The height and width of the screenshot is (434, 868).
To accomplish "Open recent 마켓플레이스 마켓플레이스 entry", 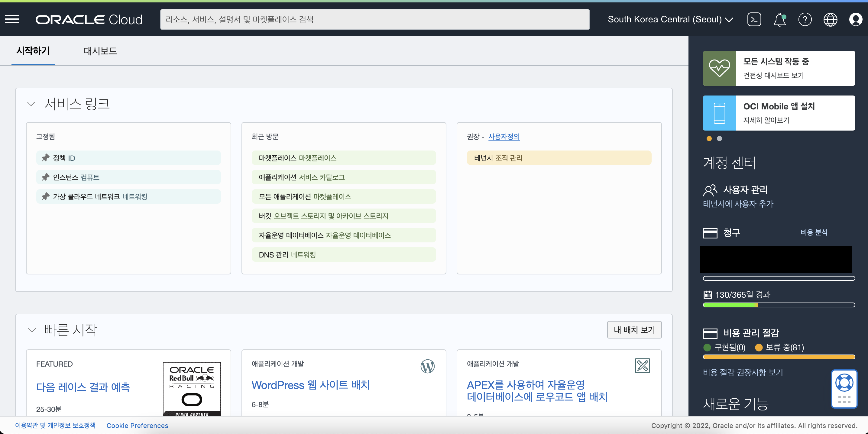I will point(344,158).
